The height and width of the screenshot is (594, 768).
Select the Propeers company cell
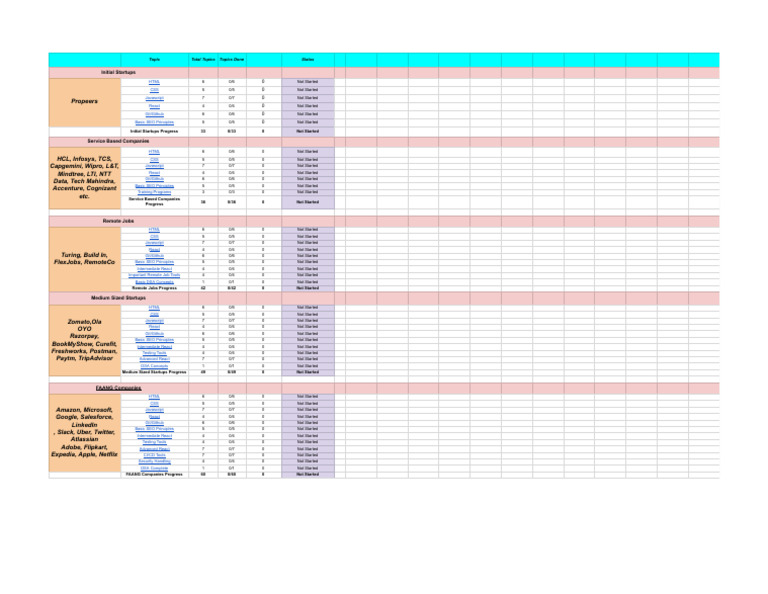pos(85,102)
